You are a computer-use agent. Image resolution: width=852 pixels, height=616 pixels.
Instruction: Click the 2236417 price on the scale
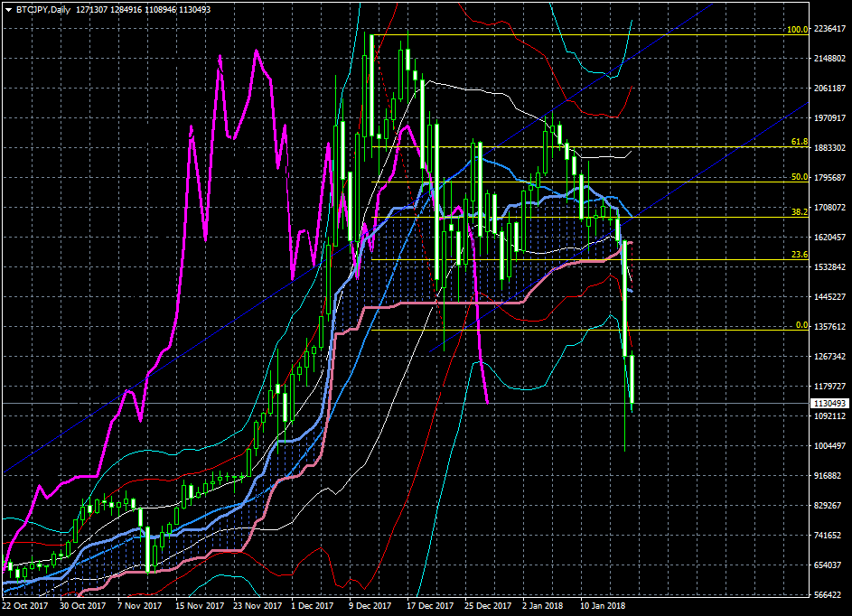(x=830, y=29)
